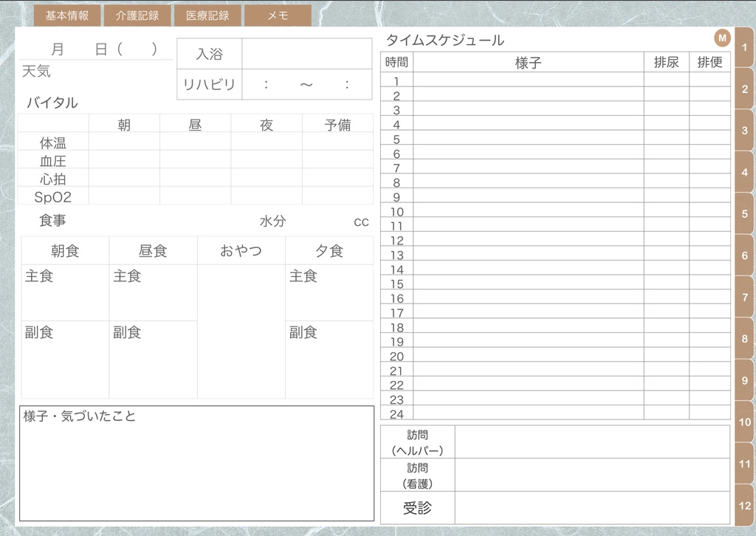The height and width of the screenshot is (536, 756).
Task: Select the 基本情報 tab
Action: click(66, 15)
